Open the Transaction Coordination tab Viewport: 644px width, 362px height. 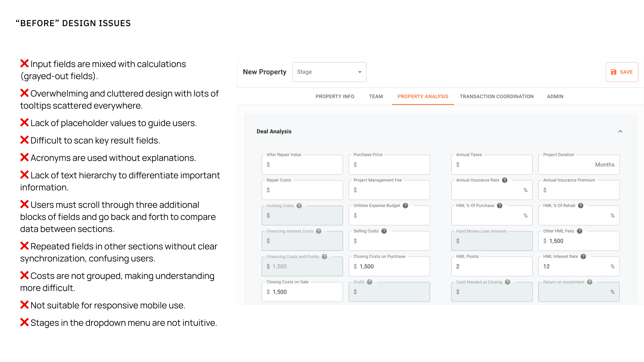[496, 96]
